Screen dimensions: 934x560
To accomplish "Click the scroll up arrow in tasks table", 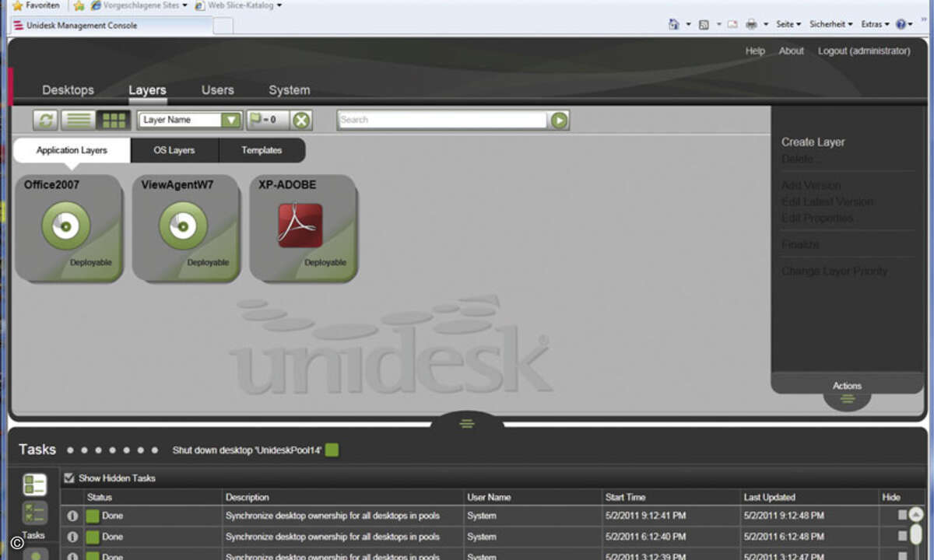I will coord(916,514).
